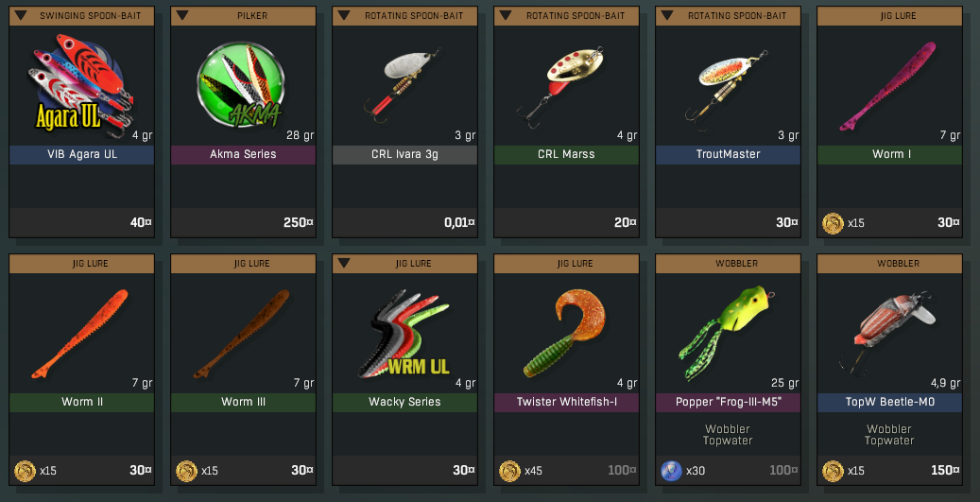This screenshot has height=502, width=980.
Task: Expand the Akma Series pilker variants
Action: click(x=182, y=15)
